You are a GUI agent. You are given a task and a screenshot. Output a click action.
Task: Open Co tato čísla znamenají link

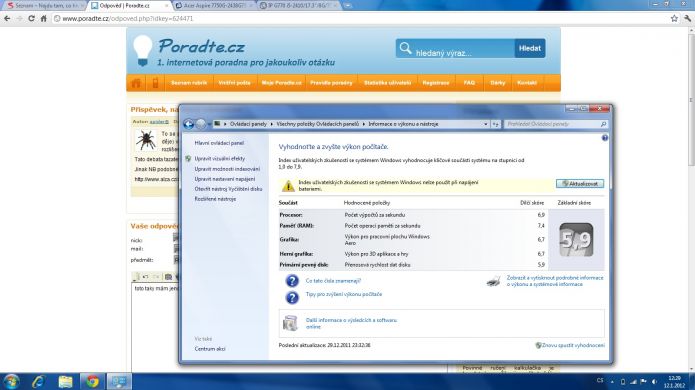point(333,281)
